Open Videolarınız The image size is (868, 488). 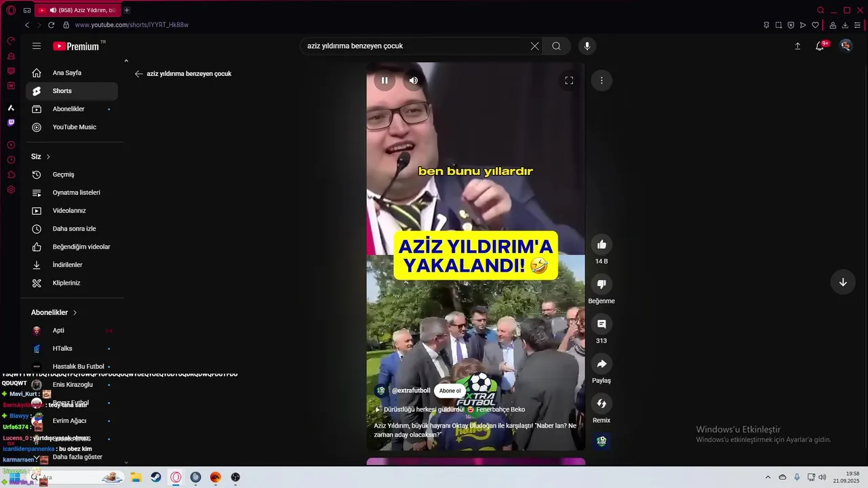click(x=71, y=211)
